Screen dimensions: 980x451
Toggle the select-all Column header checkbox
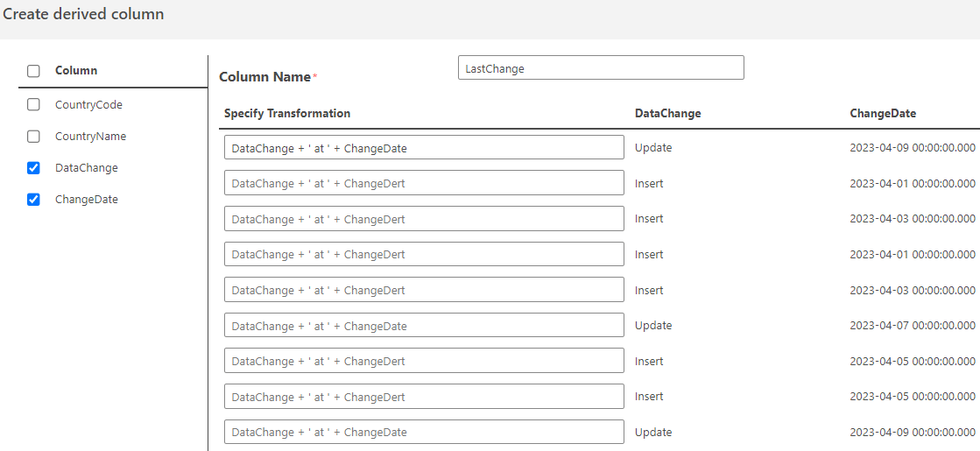pyautogui.click(x=33, y=71)
